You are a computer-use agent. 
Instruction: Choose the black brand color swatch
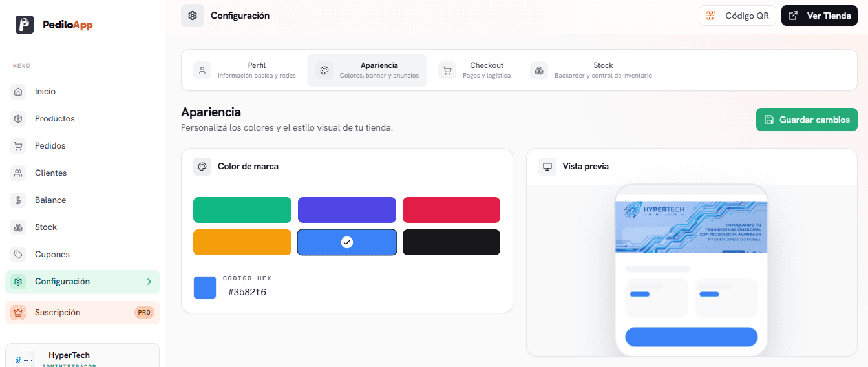click(x=451, y=242)
